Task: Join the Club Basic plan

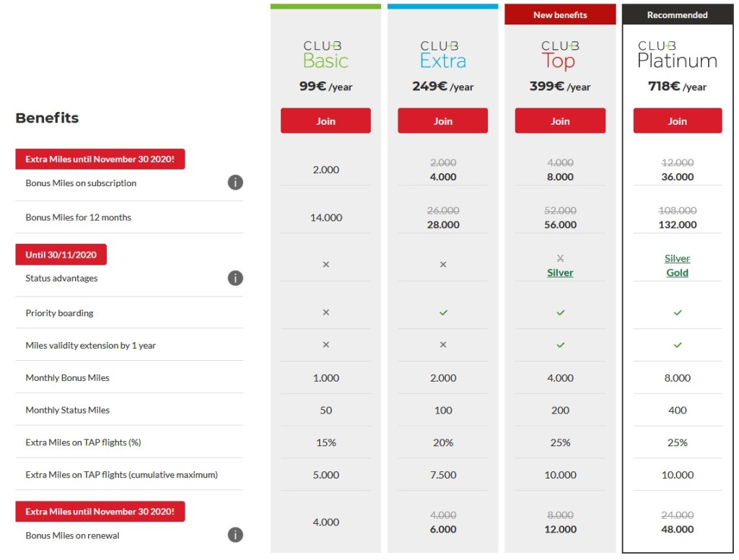Action: (325, 121)
